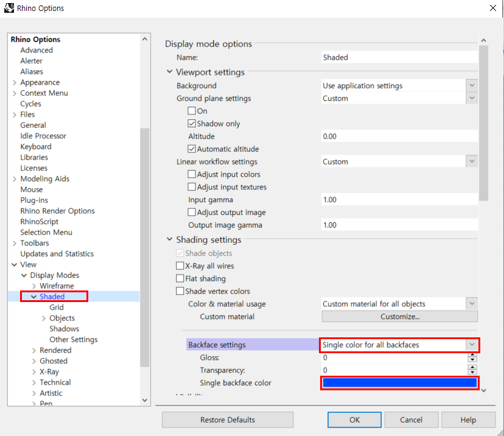Open the Background dropdown
Screen dimensions: 504x436
point(472,85)
